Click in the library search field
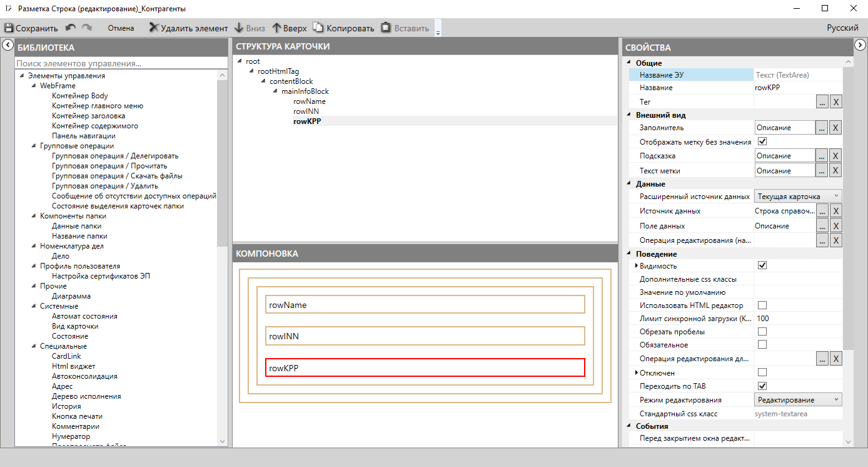Viewport: 868px width, 467px height. [121, 63]
